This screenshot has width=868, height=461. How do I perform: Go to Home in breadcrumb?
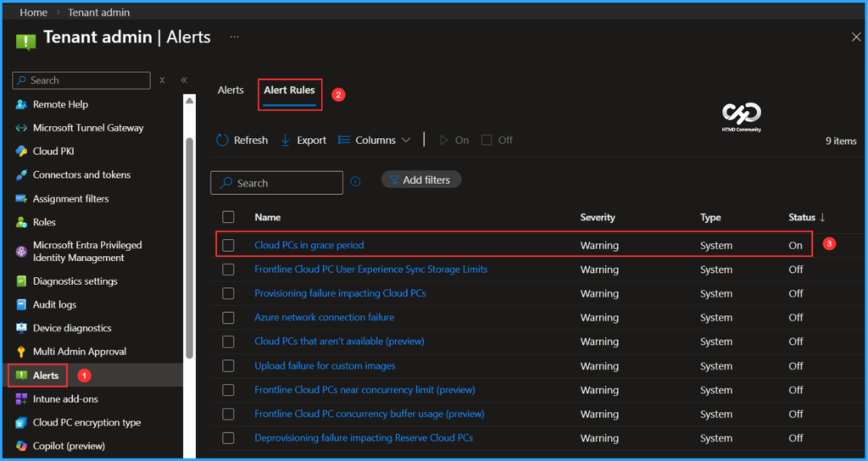pos(33,12)
